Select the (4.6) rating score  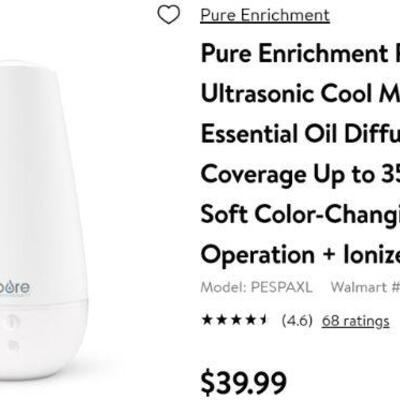[x=297, y=321]
